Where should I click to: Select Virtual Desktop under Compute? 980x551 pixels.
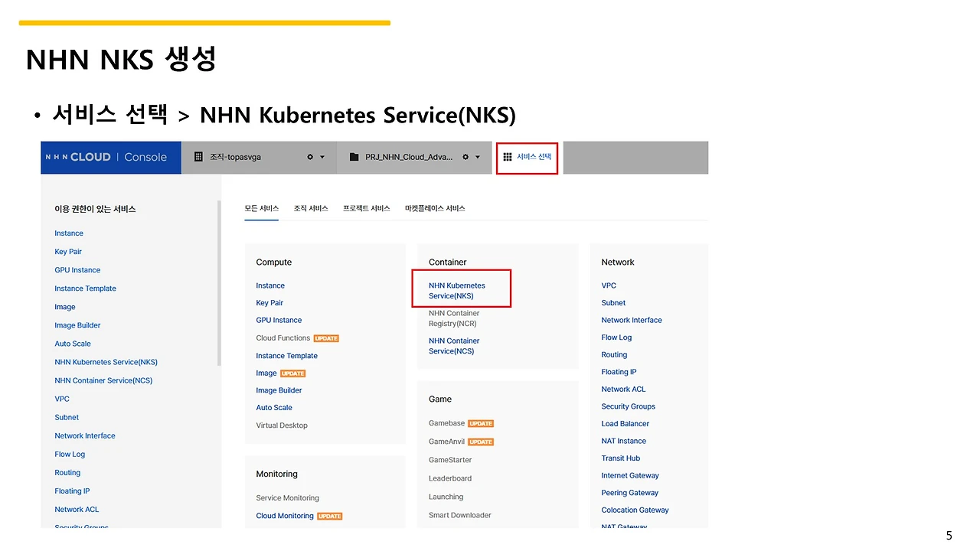point(282,425)
